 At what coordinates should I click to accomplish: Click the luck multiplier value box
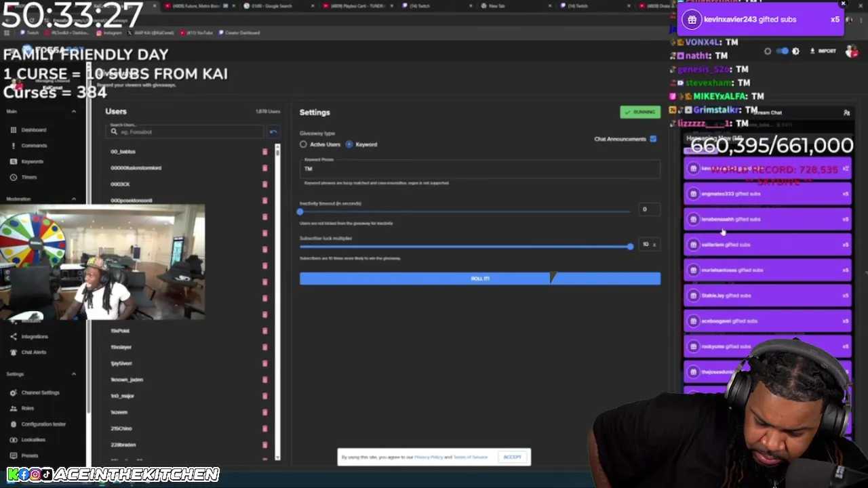tap(649, 244)
